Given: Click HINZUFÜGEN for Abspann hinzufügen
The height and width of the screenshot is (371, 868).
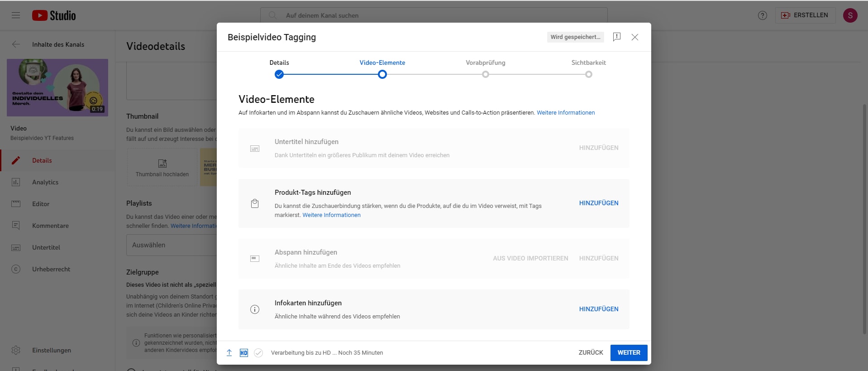Looking at the screenshot, I should click(x=599, y=258).
